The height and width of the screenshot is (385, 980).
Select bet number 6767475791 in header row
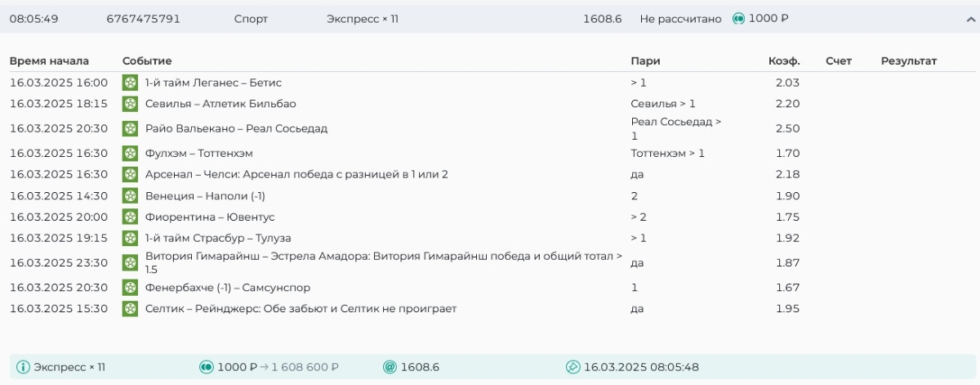click(x=143, y=18)
